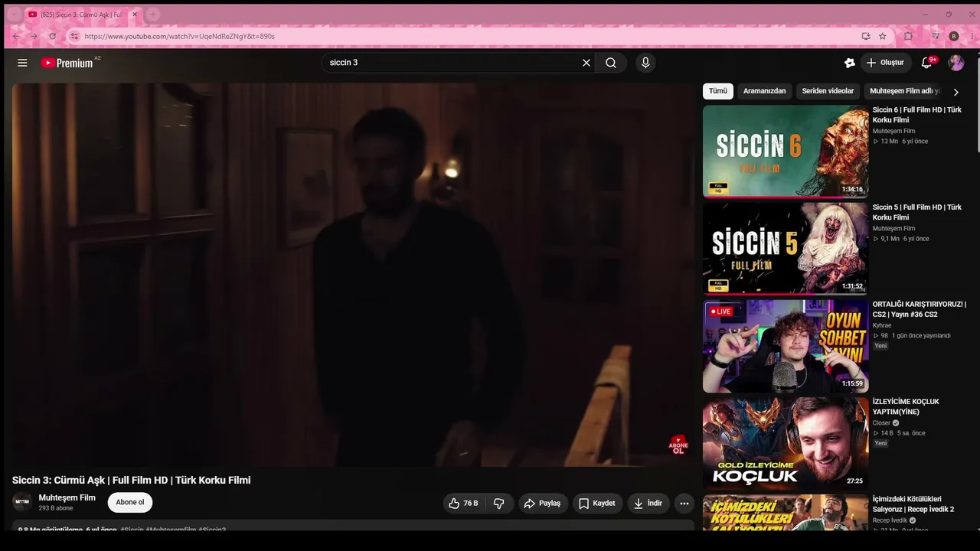980x551 pixels.
Task: Show more filter chips with the right chevron
Action: 955,92
